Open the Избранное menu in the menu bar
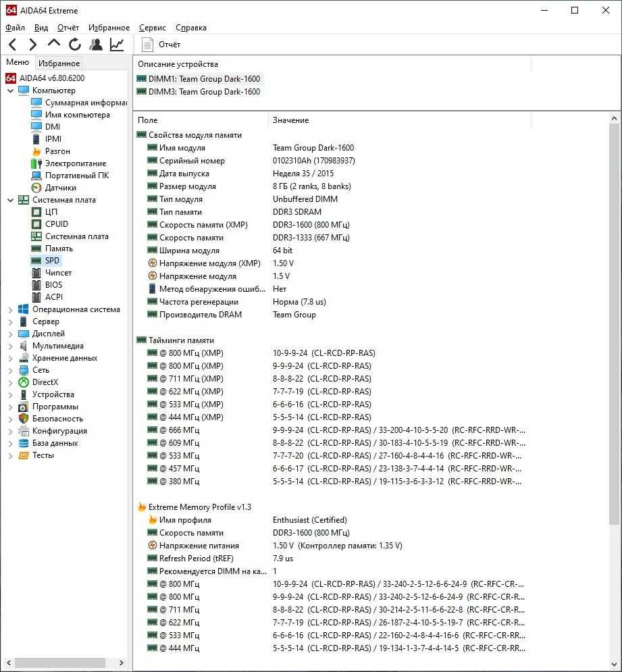Viewport: 622px width, 672px height. 109,28
